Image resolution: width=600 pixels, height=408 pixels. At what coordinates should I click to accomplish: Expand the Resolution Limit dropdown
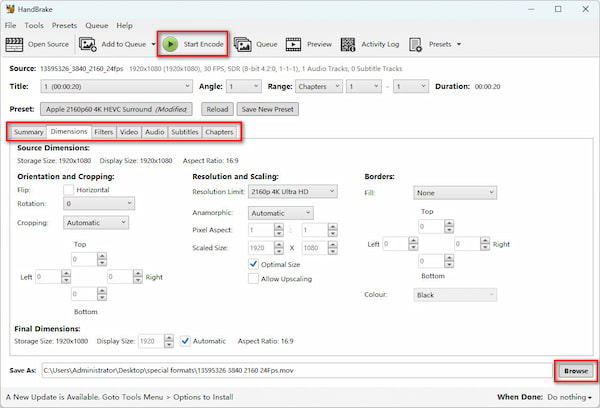(293, 192)
